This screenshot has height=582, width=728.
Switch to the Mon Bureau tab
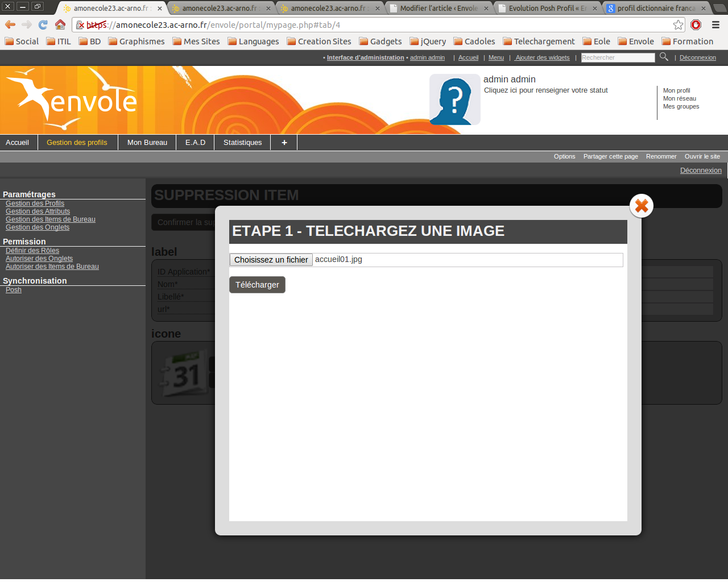(x=147, y=143)
